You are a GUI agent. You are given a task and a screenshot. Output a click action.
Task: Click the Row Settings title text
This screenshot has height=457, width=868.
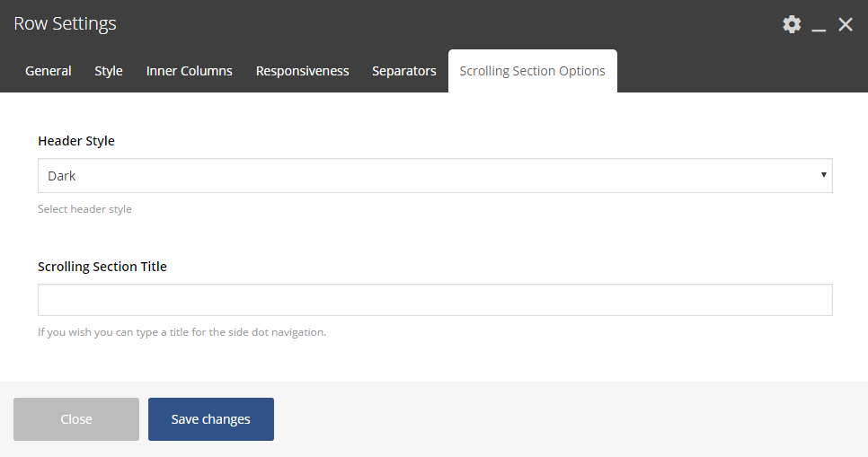point(65,23)
